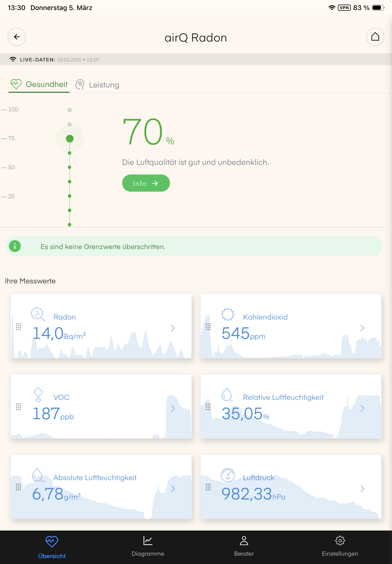Expand Radon details with chevron

(x=173, y=328)
